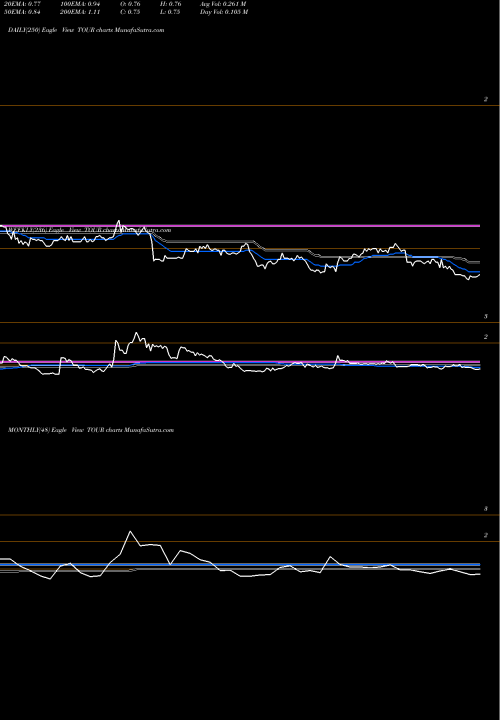Click the weekly chart axis label 2
The height and width of the screenshot is (720, 500).
(x=486, y=337)
